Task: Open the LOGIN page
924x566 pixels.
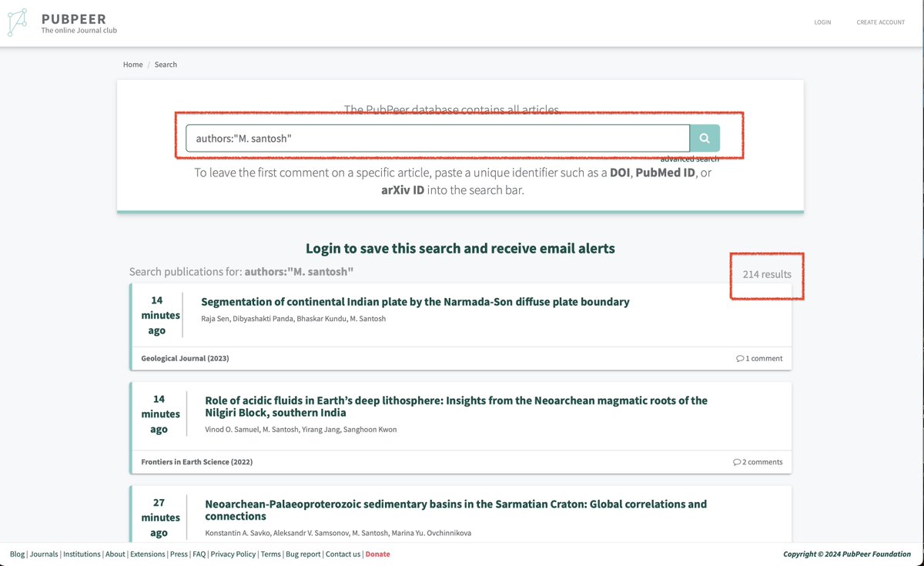Action: pos(822,22)
